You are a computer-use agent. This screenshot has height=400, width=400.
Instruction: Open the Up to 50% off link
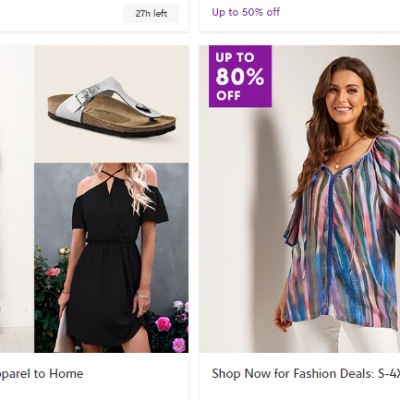(x=246, y=12)
